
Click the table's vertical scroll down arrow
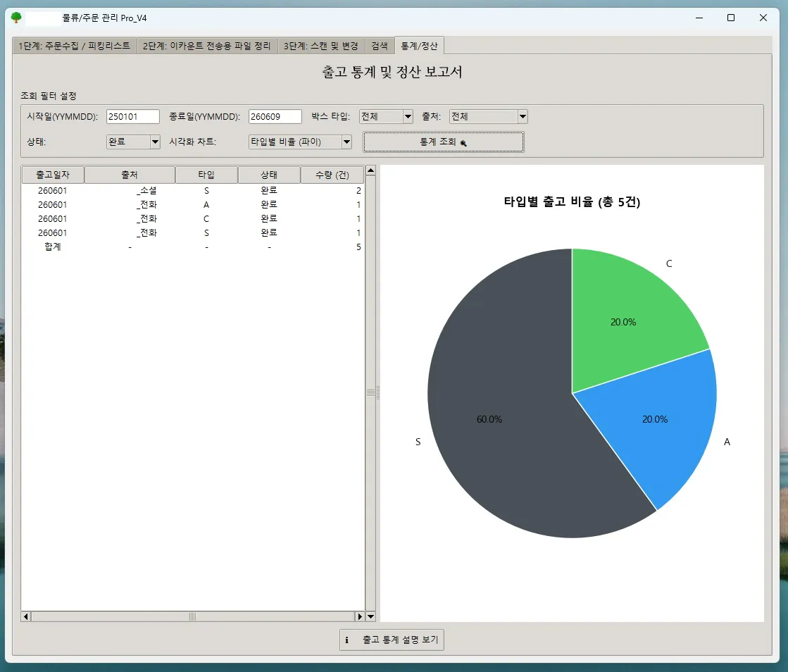pos(370,616)
